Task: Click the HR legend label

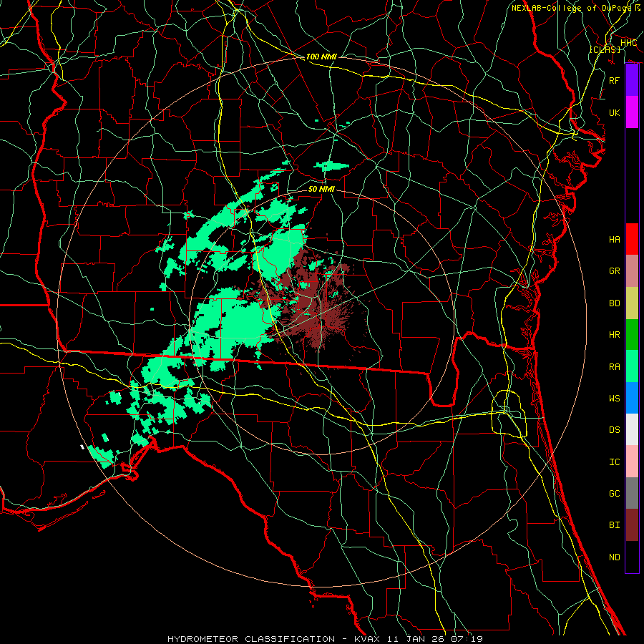Action: (x=614, y=335)
